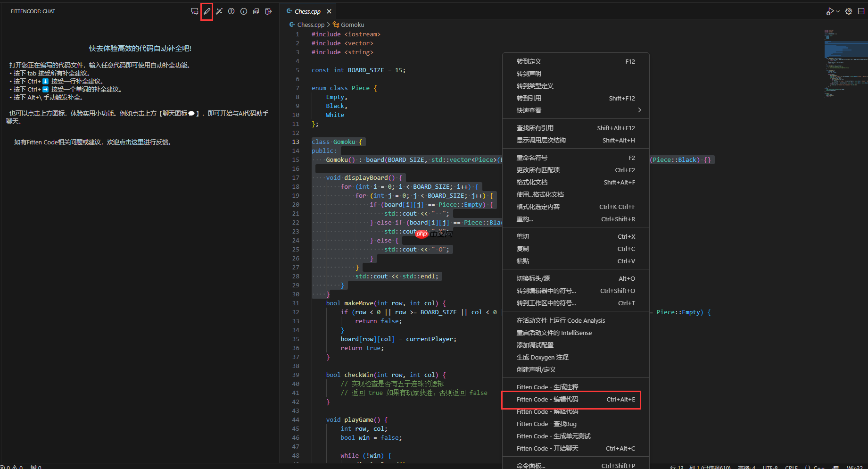Click the logout icon in the chat toolbar
Screen dimensions: 868x469
click(268, 11)
